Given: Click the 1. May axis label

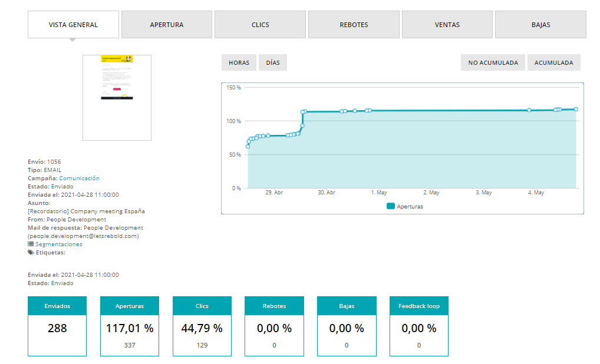Looking at the screenshot, I should (x=379, y=193).
